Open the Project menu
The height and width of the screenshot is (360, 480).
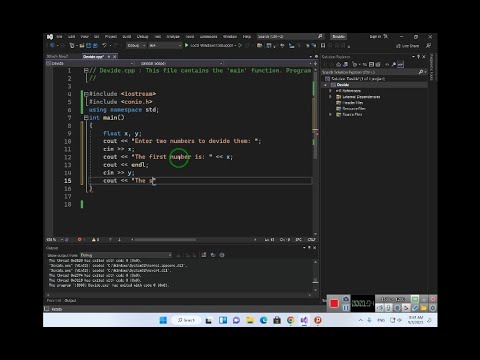pos(111,36)
